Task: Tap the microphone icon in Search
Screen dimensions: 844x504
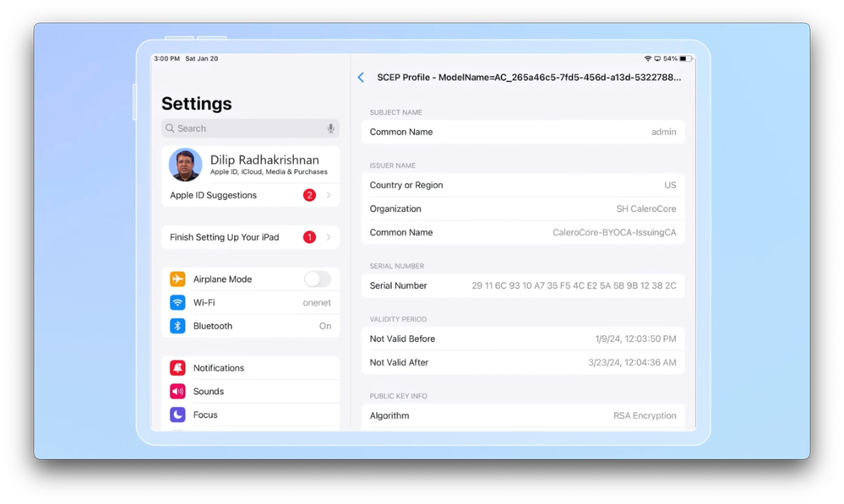Action: point(330,128)
